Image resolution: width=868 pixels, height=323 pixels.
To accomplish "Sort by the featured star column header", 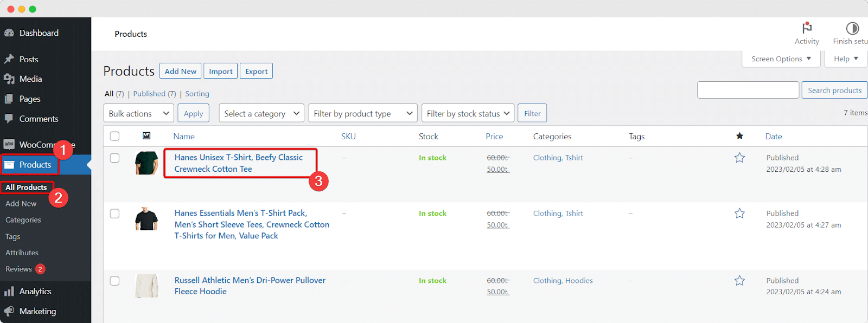I will point(739,136).
